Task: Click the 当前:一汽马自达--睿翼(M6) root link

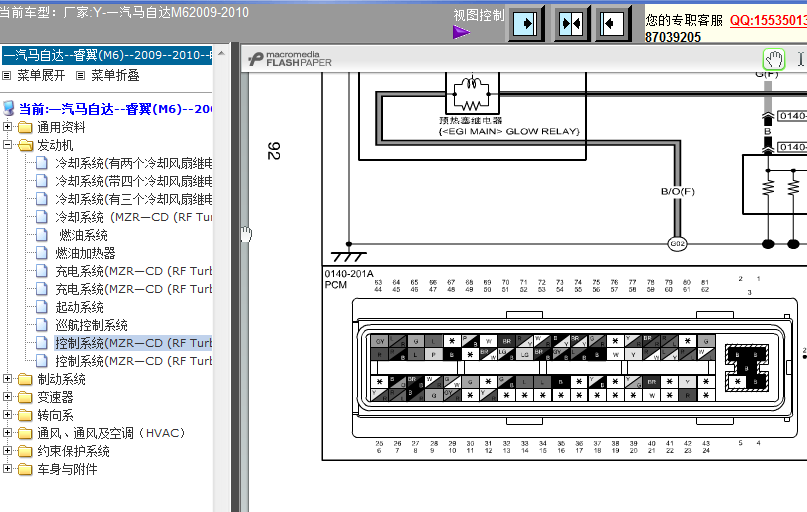Action: (x=115, y=109)
